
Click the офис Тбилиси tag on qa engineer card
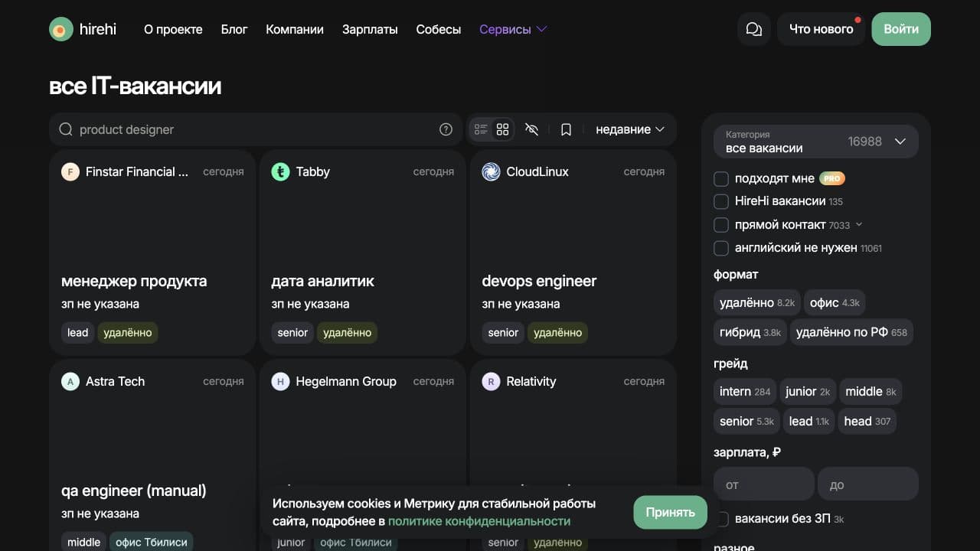pos(152,542)
